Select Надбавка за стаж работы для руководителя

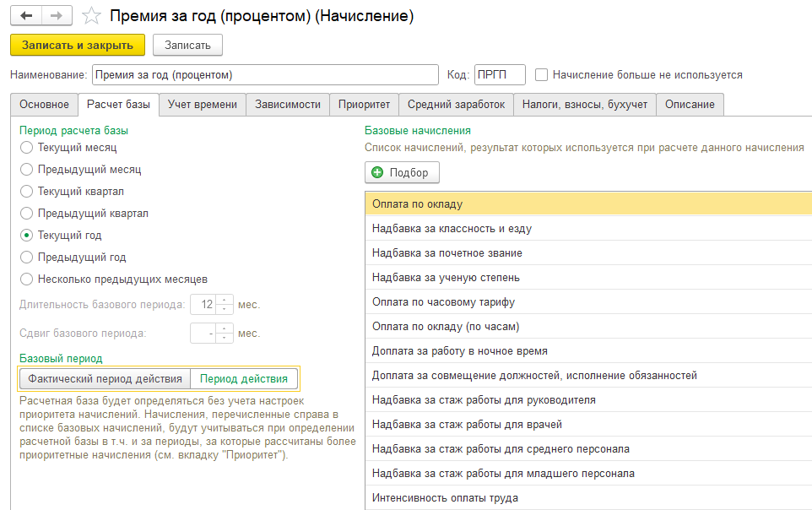588,399
